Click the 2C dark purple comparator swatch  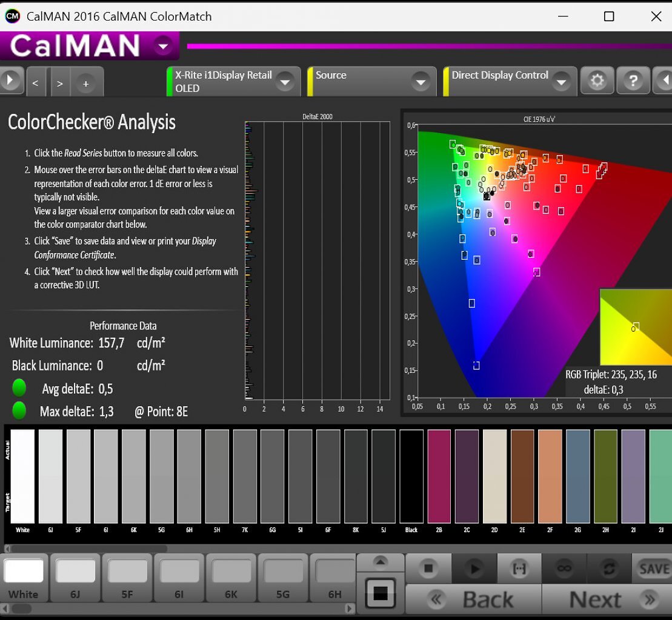coord(467,476)
